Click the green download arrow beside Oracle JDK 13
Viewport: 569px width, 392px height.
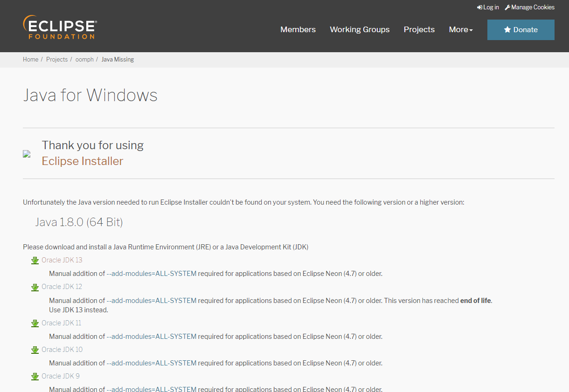[x=35, y=261]
